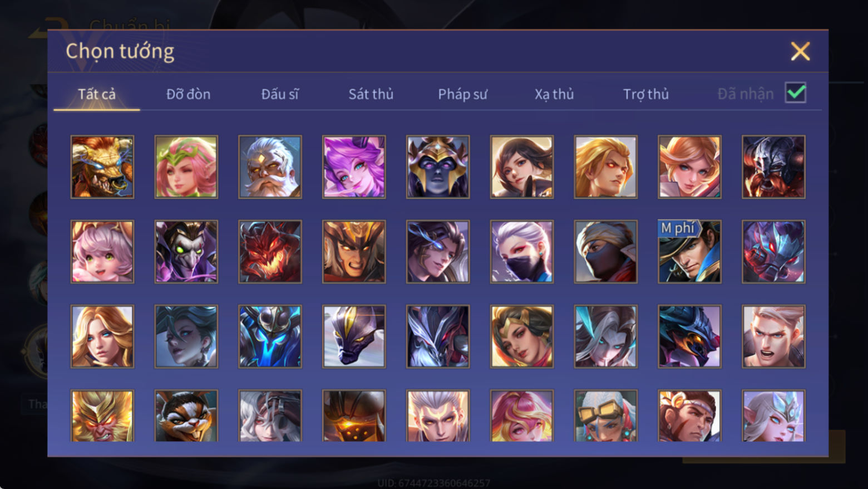Select the masked white-haired ninja hero
This screenshot has width=868, height=489.
(522, 251)
